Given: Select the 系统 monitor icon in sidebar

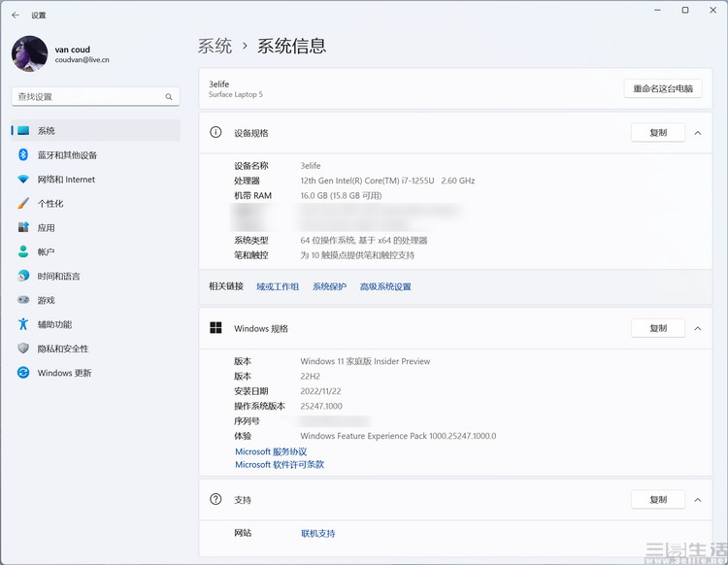Looking at the screenshot, I should point(23,130).
